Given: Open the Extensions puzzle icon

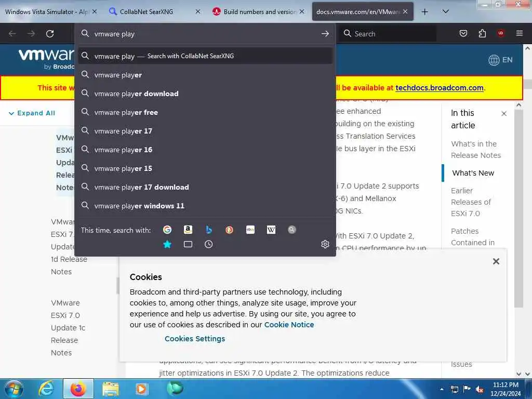Looking at the screenshot, I should (482, 33).
